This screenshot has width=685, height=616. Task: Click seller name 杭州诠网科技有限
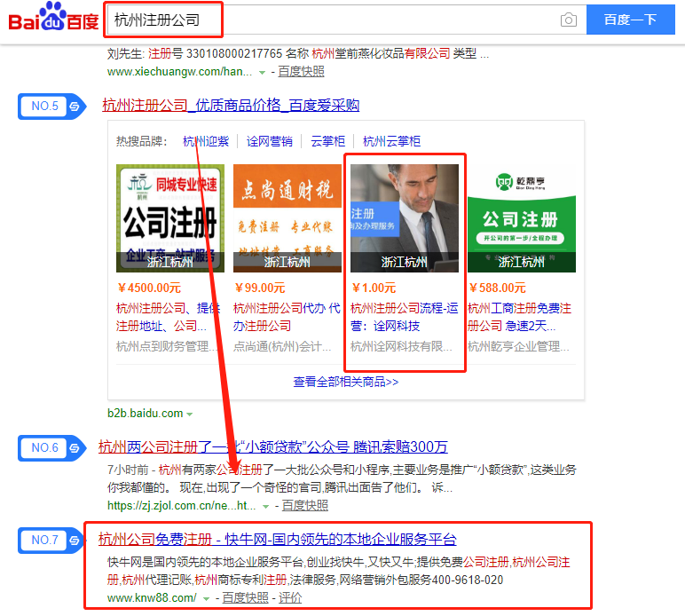[x=401, y=346]
